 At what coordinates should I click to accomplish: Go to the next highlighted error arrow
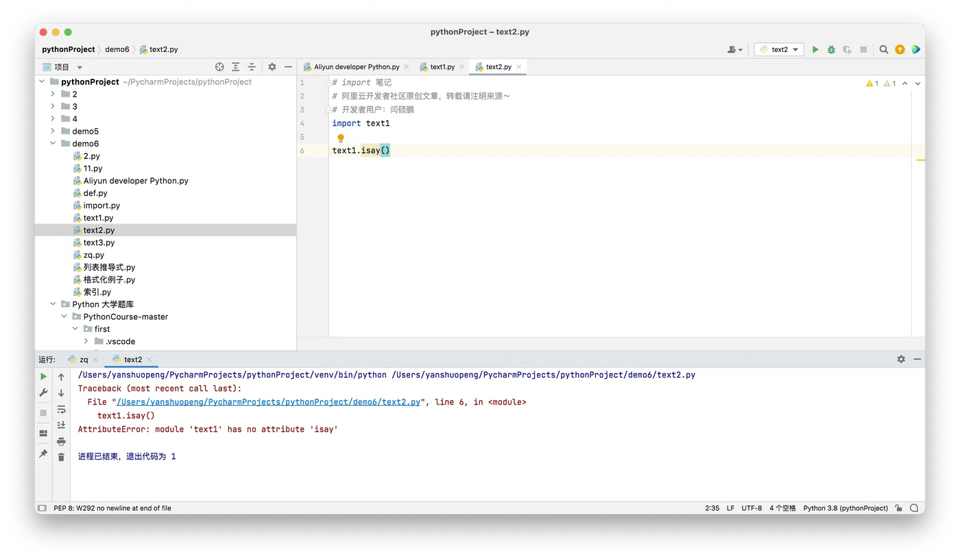[x=917, y=84]
